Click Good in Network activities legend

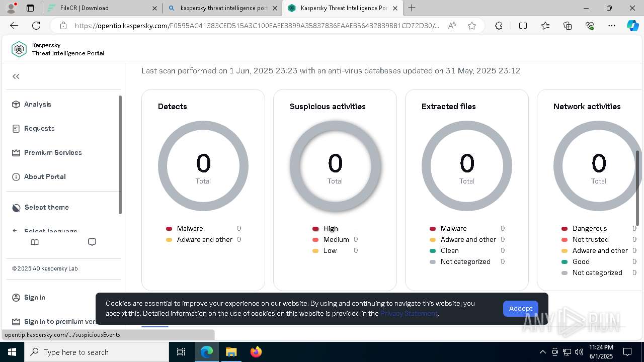[x=581, y=261]
